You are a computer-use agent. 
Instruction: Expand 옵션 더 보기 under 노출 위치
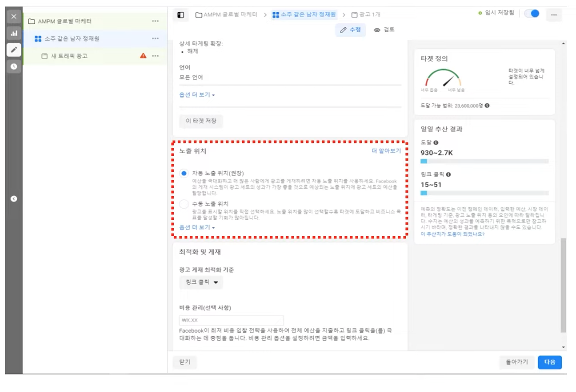tap(197, 227)
